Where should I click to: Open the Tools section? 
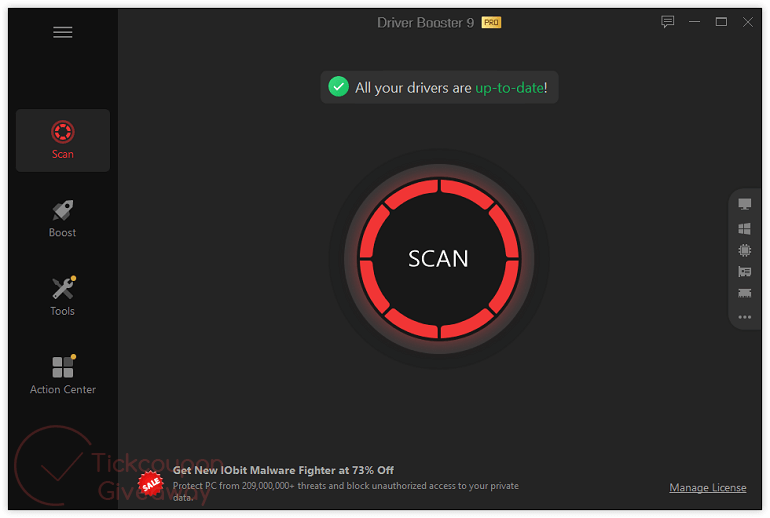pos(63,297)
